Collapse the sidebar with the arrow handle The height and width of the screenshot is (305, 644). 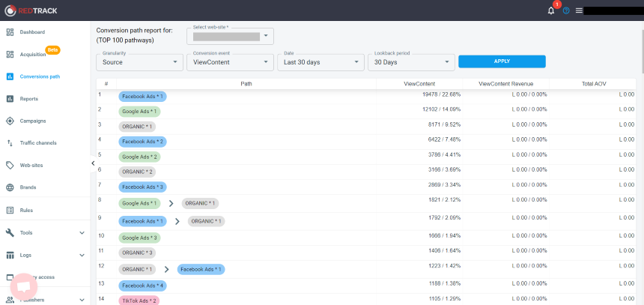[94, 163]
